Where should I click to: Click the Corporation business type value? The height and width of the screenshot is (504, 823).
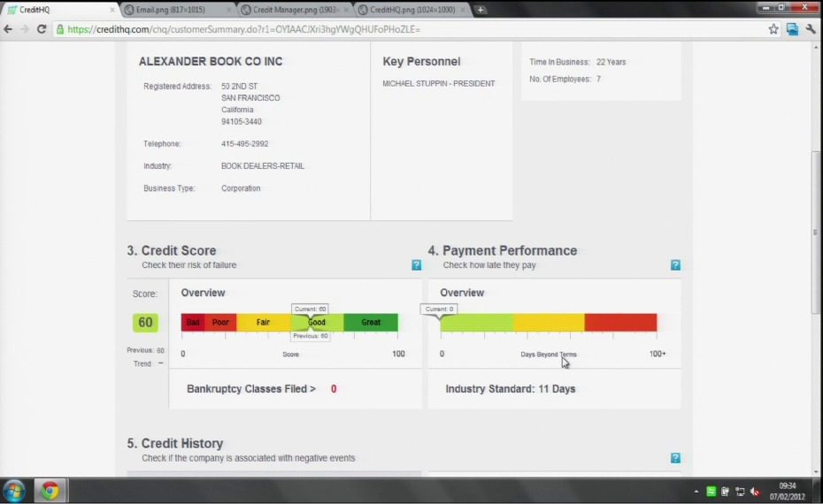[241, 188]
